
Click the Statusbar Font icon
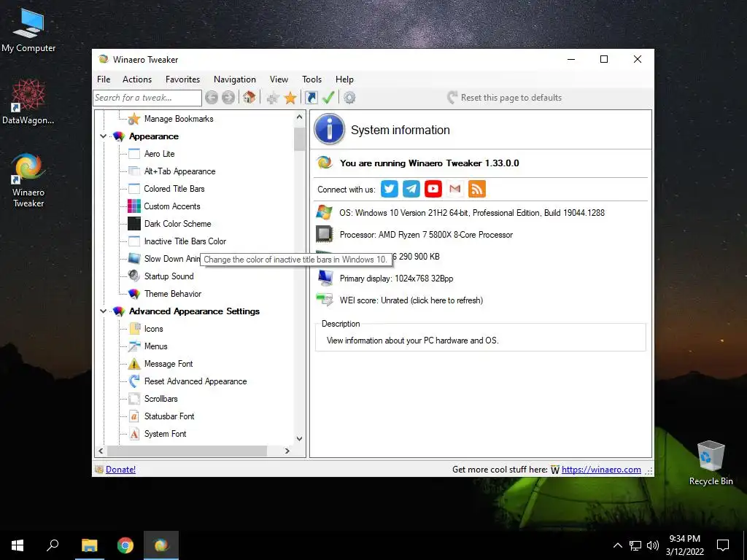(134, 416)
